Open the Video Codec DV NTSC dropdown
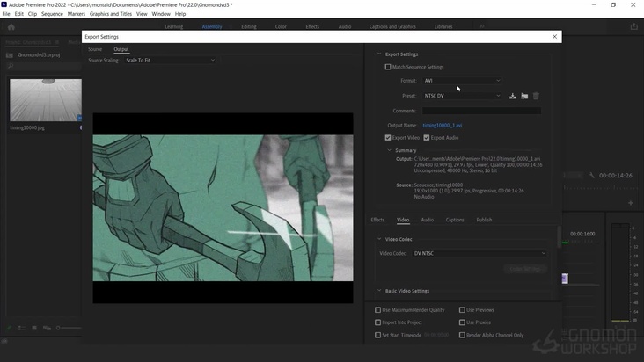Image resolution: width=644 pixels, height=362 pixels. click(x=479, y=253)
